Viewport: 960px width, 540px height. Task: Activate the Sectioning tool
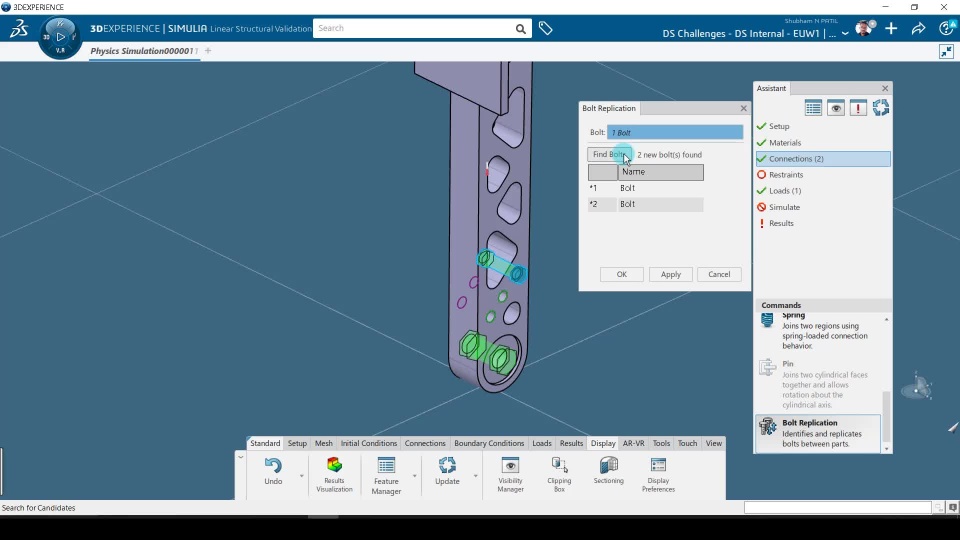[x=609, y=470]
